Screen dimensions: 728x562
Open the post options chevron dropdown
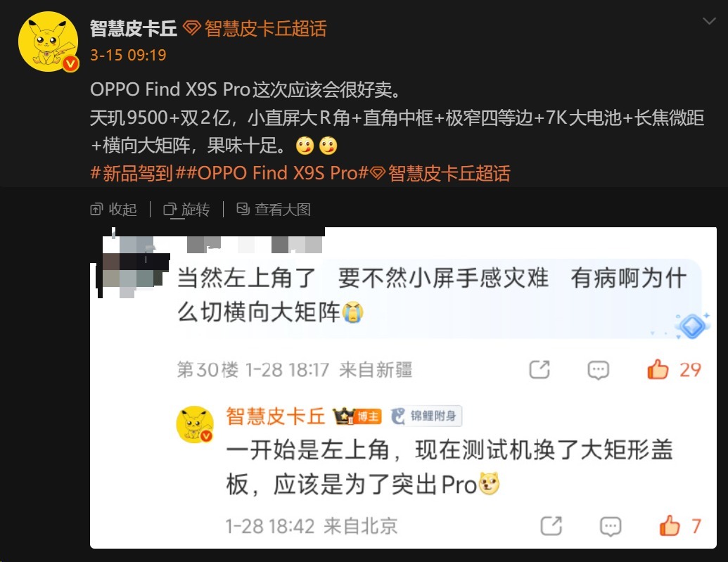click(709, 21)
